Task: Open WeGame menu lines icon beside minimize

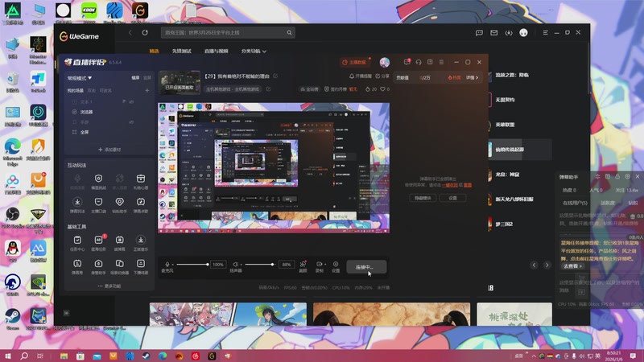Action: point(546,32)
